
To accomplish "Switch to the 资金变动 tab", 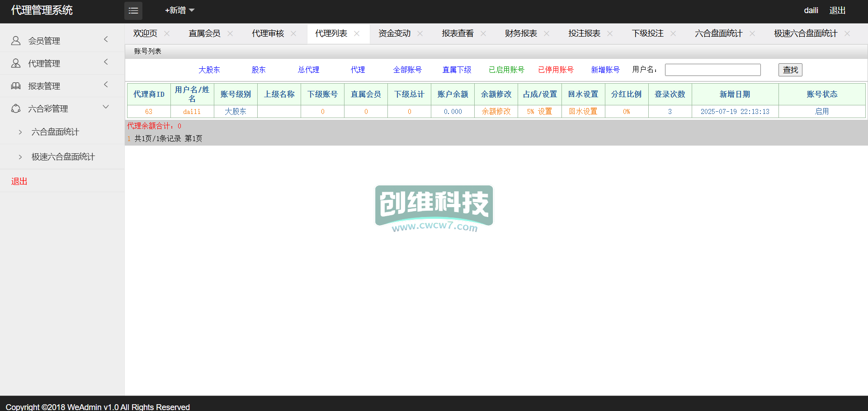I will coord(394,33).
